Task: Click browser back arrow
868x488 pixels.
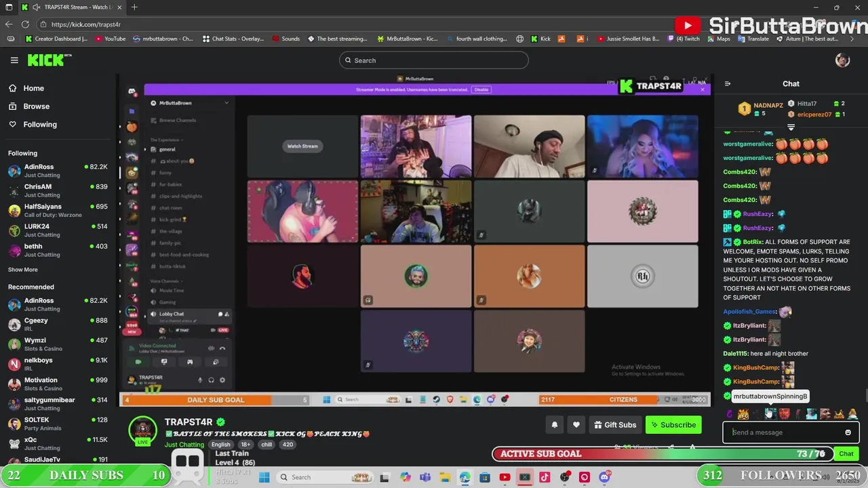Action: (9, 24)
